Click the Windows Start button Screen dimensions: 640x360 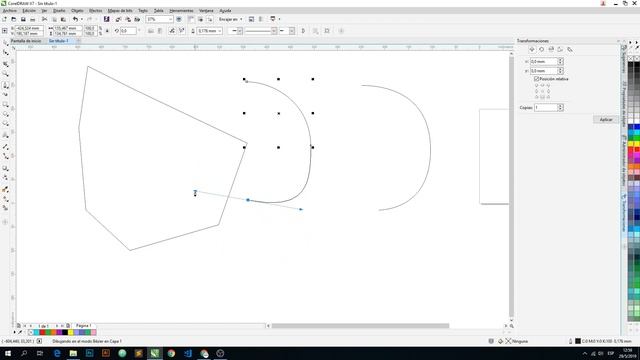point(8,353)
